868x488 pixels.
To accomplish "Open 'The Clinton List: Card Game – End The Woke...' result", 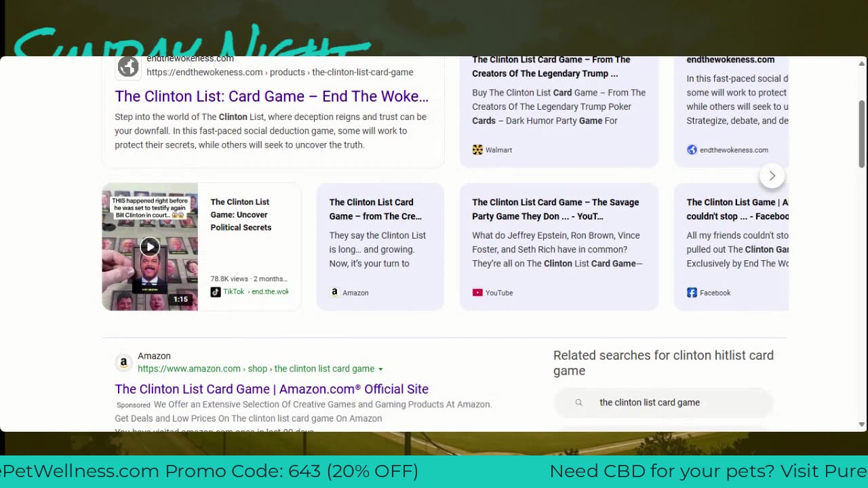I will 271,96.
